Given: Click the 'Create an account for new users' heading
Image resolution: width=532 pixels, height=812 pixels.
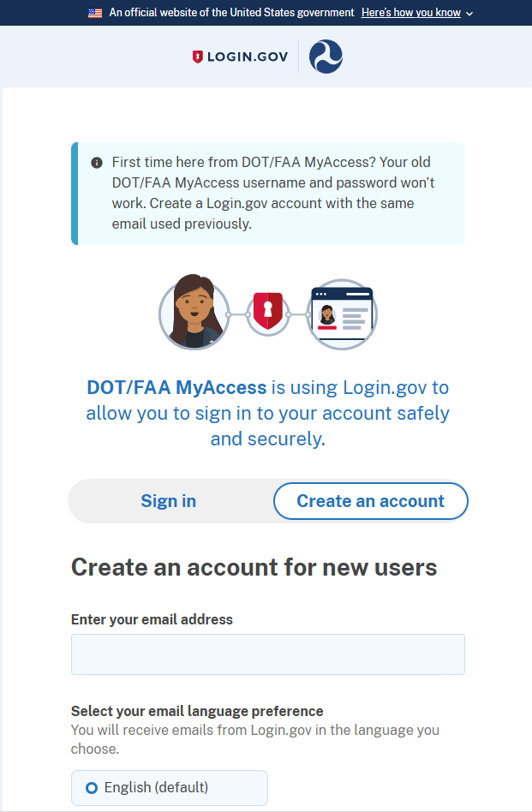Looking at the screenshot, I should (254, 567).
